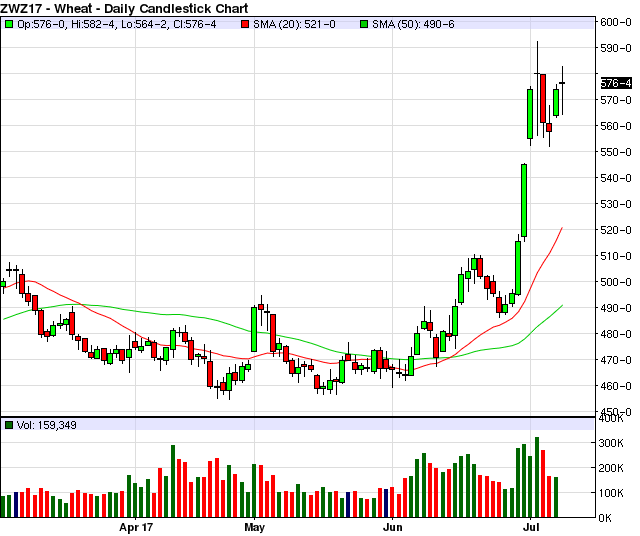The image size is (640, 536).
Task: Click the 'SMA (20): 521-0' legend text
Action: pos(294,24)
